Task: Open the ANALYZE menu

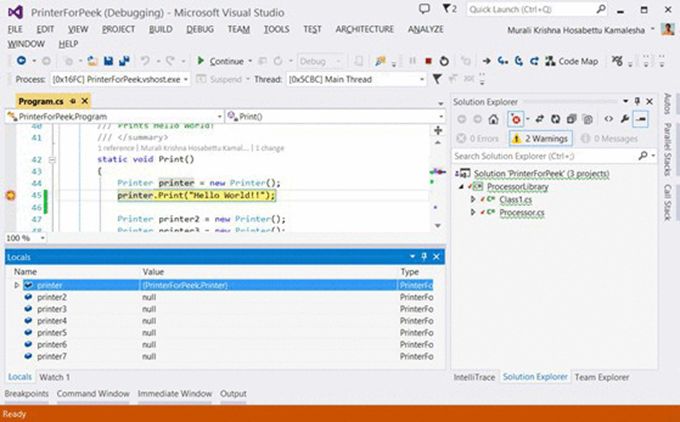Action: click(425, 29)
